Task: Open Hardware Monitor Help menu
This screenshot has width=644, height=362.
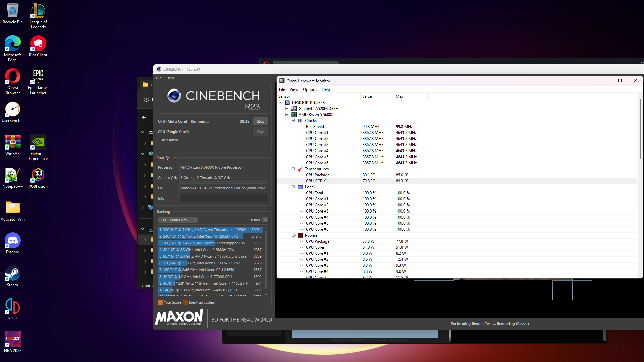Action: 326,89
